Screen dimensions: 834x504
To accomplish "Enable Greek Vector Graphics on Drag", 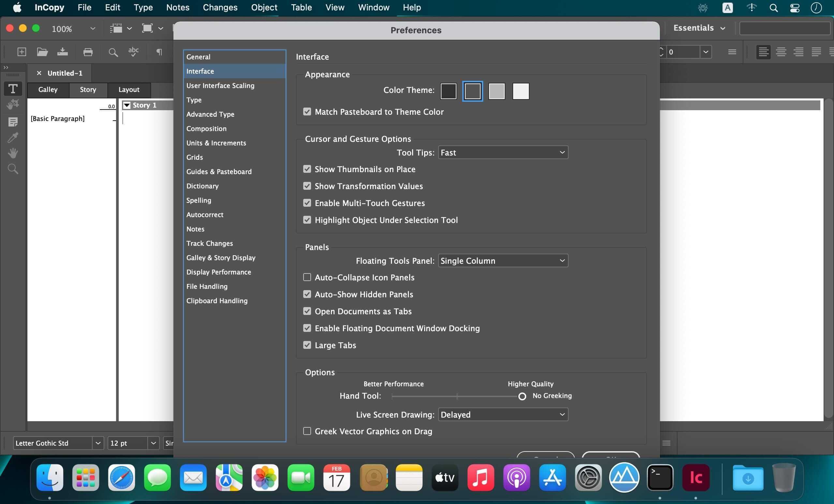I will (x=307, y=431).
